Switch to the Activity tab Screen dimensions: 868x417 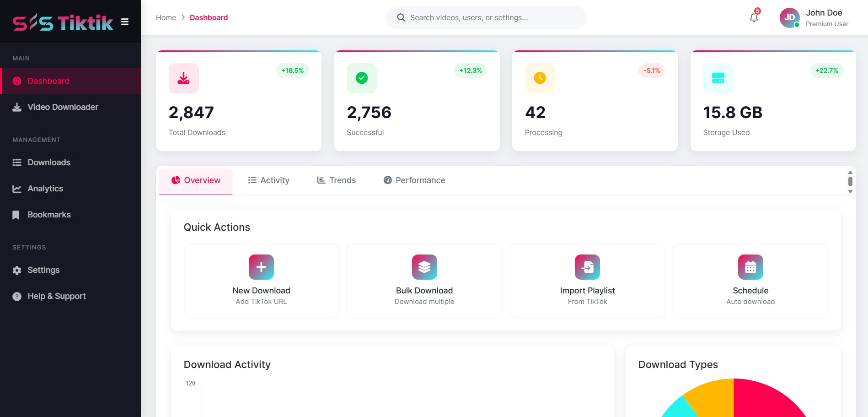[268, 180]
